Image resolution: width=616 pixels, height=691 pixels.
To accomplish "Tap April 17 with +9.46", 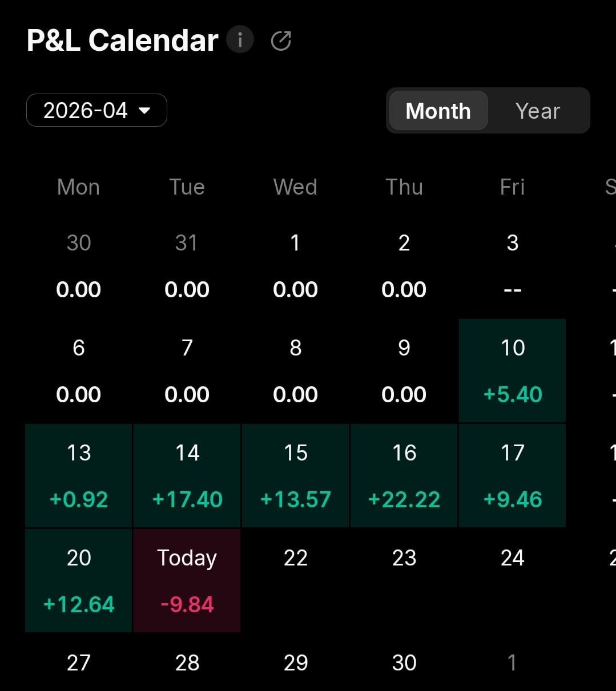I will pyautogui.click(x=512, y=475).
